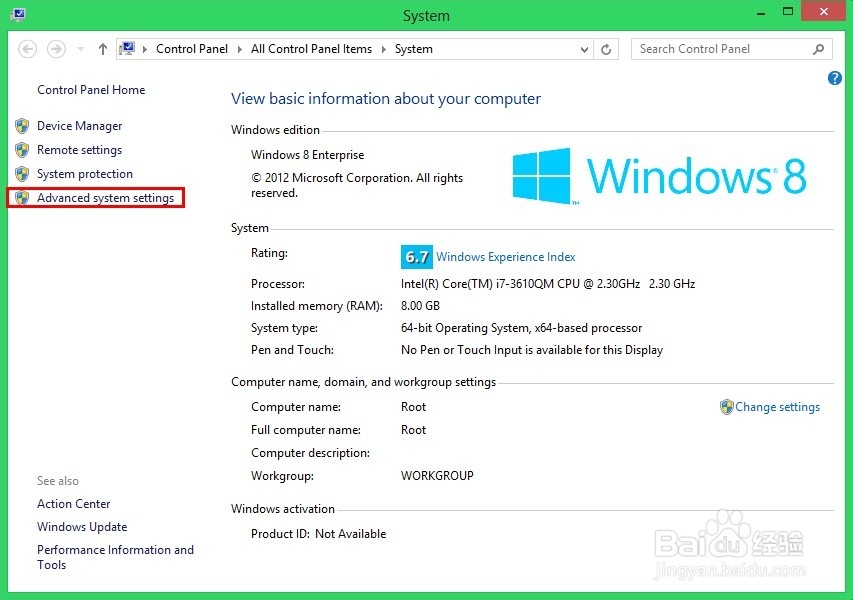Screen dimensions: 853x600
Task: Expand the chevron before Control Panel breadcrumb
Action: 145,50
